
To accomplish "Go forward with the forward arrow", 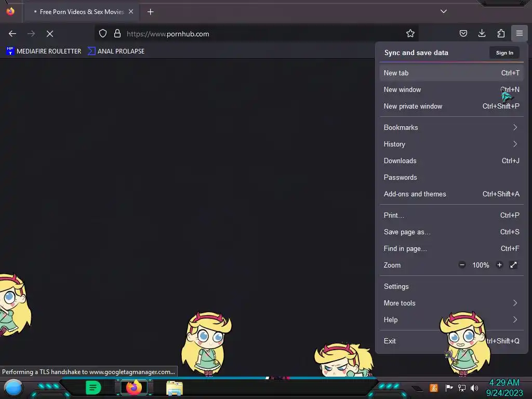I will coord(31,34).
